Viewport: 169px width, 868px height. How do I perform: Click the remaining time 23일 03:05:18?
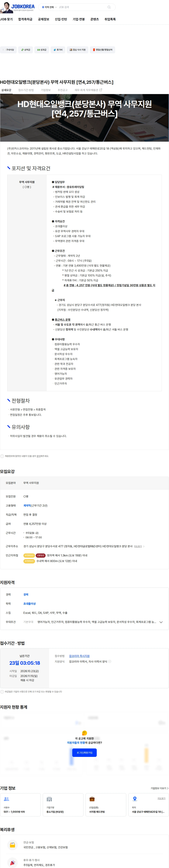coord(25,663)
